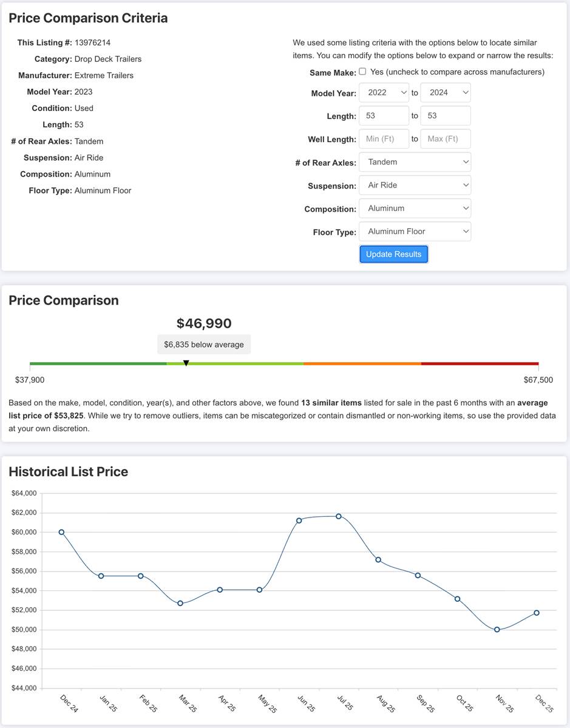Select the Jul 25 peak data point
This screenshot has height=728, width=570.
tap(339, 516)
